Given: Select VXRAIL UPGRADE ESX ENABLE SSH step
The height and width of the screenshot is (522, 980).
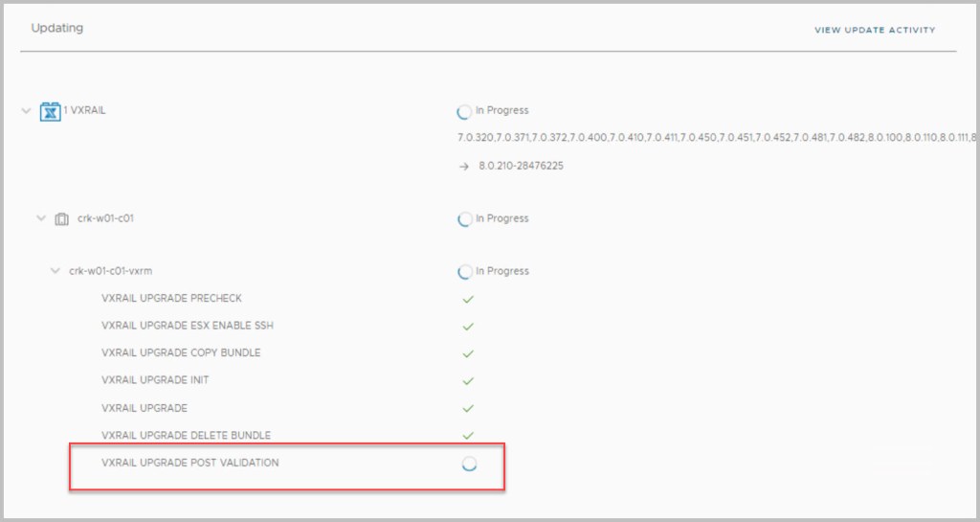Looking at the screenshot, I should [x=188, y=326].
